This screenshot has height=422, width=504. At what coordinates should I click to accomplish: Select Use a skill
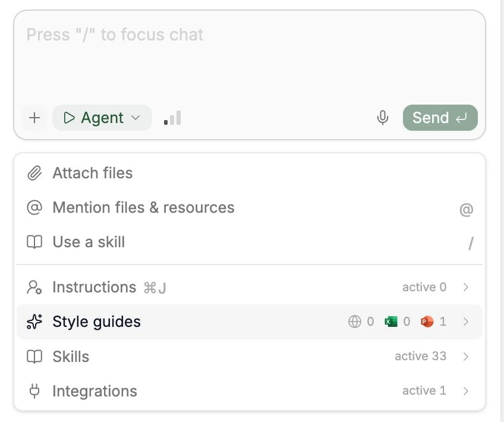[250, 242]
